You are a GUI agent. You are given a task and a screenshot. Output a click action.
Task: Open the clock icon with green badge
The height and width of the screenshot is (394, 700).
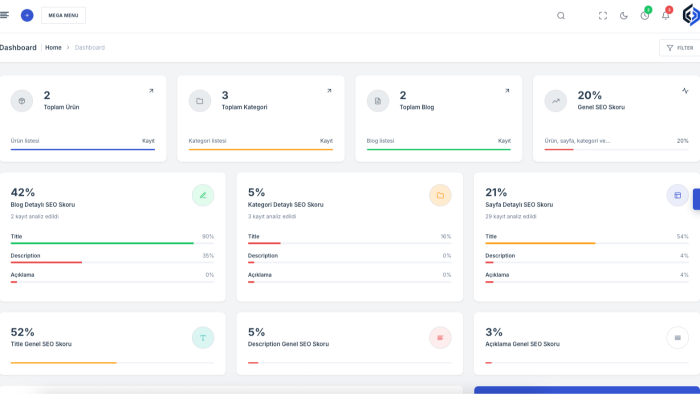pos(645,15)
